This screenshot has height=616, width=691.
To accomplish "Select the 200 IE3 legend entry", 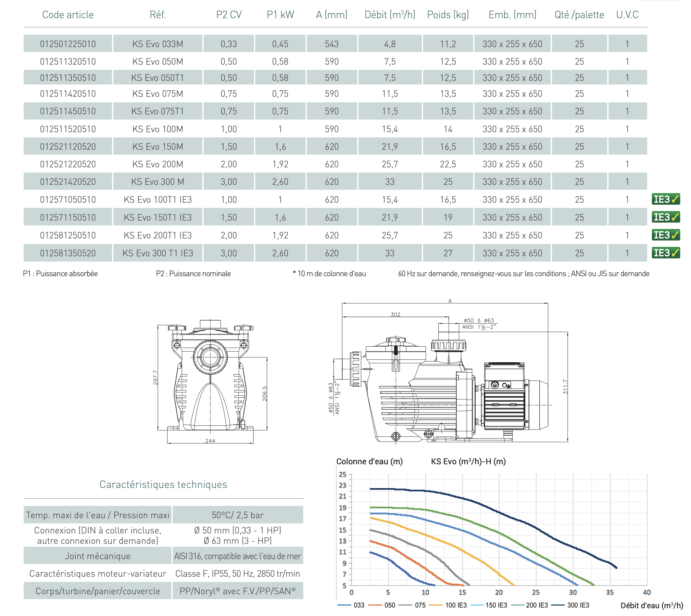I will coord(529,605).
